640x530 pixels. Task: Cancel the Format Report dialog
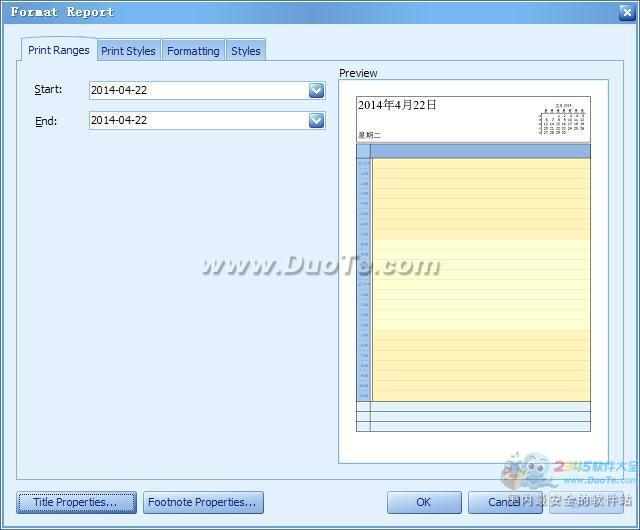click(x=505, y=502)
